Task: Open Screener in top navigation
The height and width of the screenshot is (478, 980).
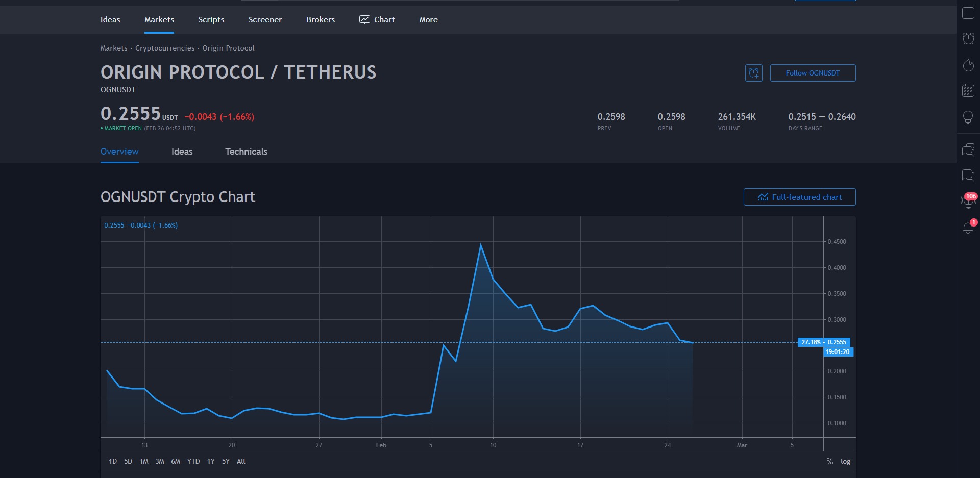Action: click(265, 20)
